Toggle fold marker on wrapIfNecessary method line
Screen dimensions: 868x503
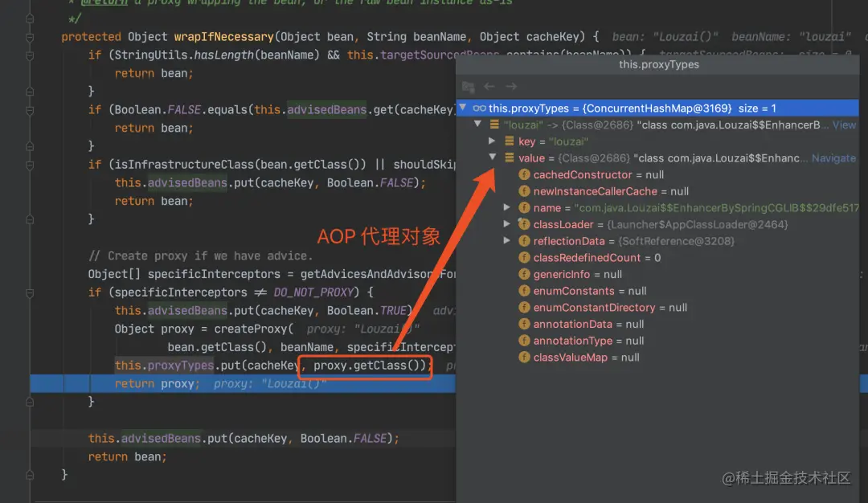(x=30, y=38)
